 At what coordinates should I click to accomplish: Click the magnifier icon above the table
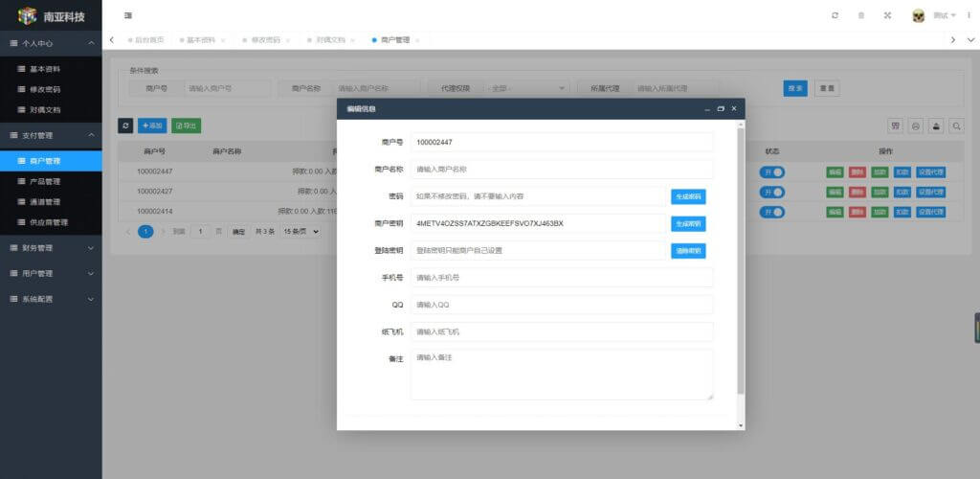pos(956,125)
